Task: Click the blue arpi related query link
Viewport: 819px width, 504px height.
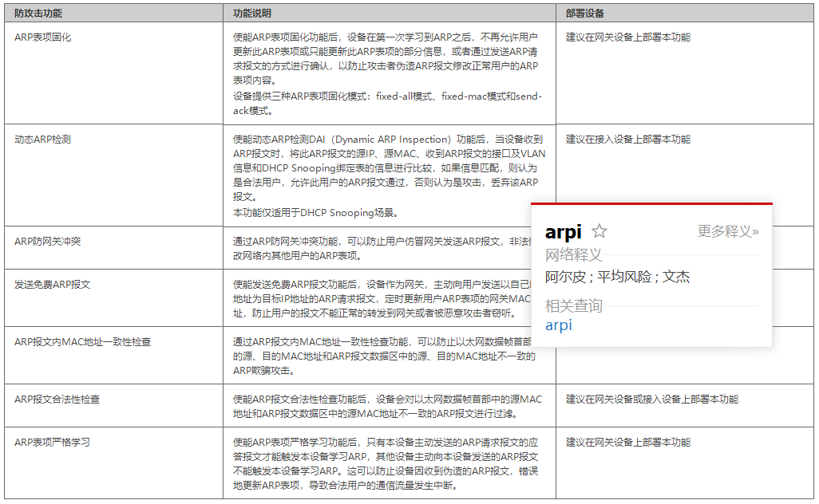Action: 559,325
